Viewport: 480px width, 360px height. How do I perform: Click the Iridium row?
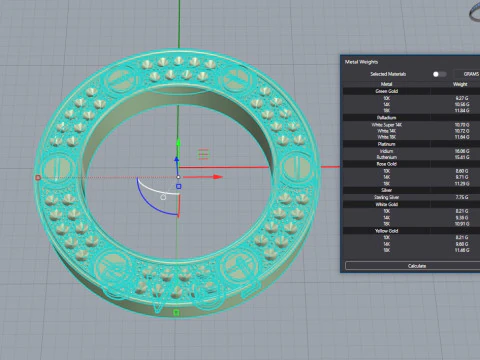tap(412, 151)
